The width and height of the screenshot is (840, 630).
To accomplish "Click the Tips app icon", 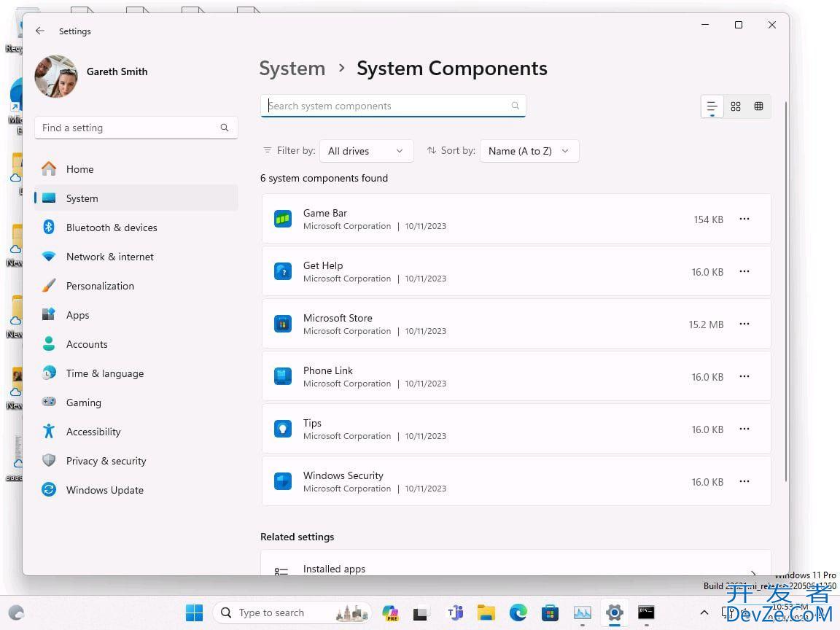I will [x=283, y=429].
